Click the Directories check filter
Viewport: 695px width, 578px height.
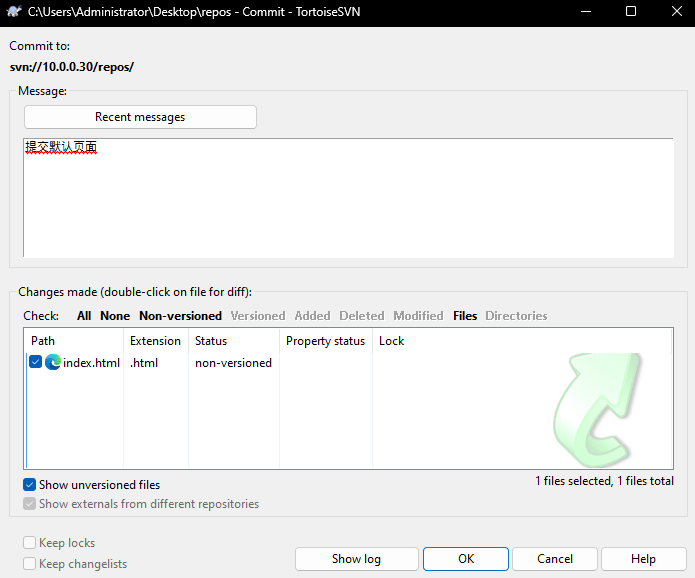(x=516, y=316)
